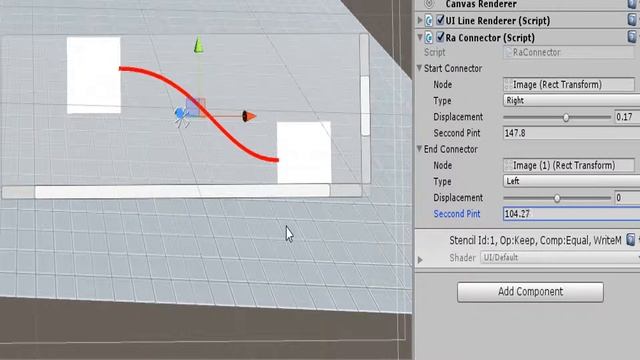Open Start Connector Type dropdown showing Right
The height and width of the screenshot is (360, 640).
pyautogui.click(x=571, y=100)
